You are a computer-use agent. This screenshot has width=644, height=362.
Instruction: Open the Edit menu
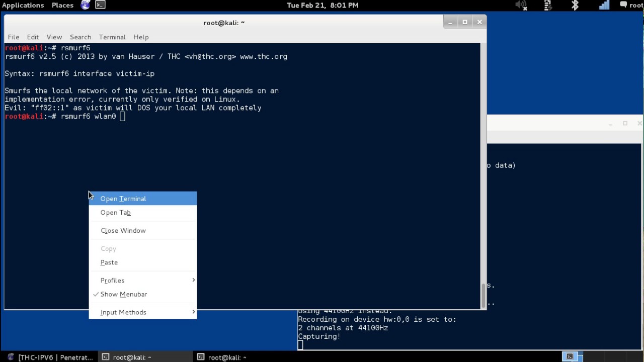pos(33,37)
